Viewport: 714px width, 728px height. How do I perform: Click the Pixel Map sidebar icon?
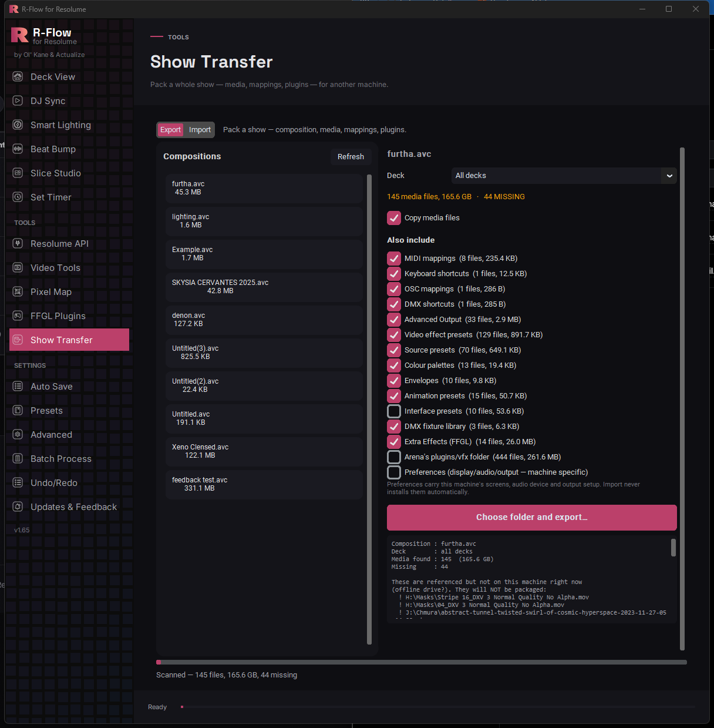tap(18, 291)
